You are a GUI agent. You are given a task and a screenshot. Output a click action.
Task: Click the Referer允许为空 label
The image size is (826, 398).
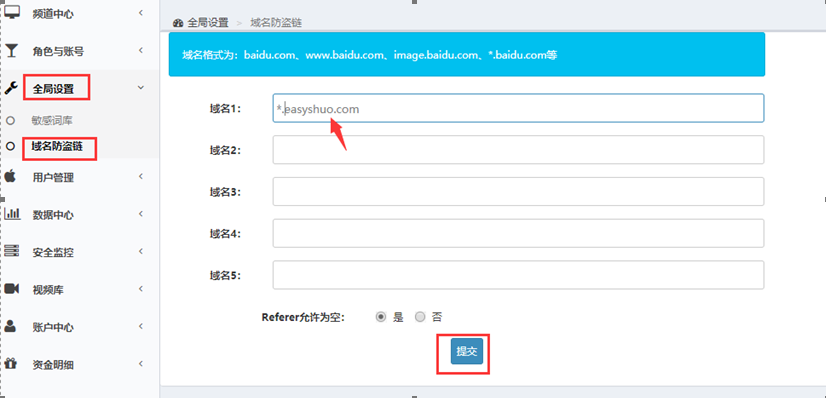click(303, 317)
